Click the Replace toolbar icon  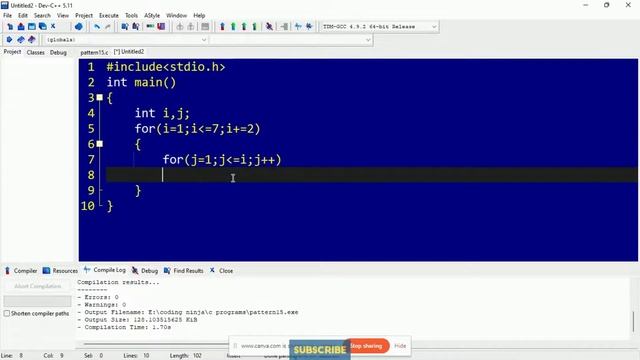[136, 27]
